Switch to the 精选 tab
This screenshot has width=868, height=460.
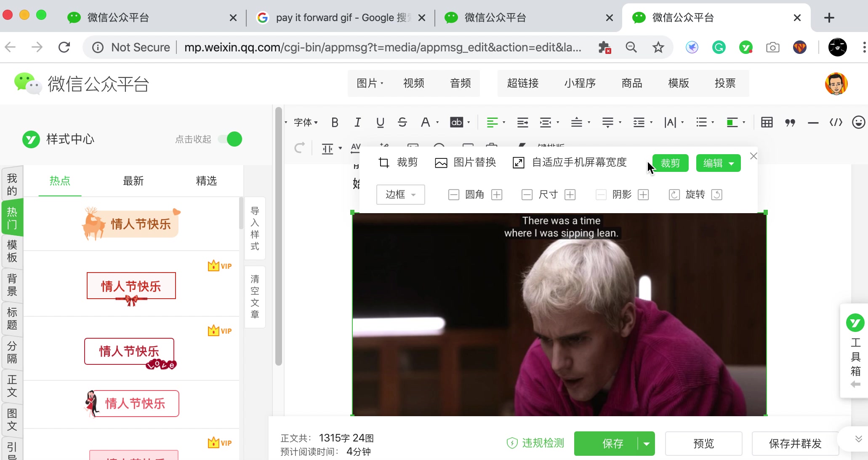(x=206, y=181)
